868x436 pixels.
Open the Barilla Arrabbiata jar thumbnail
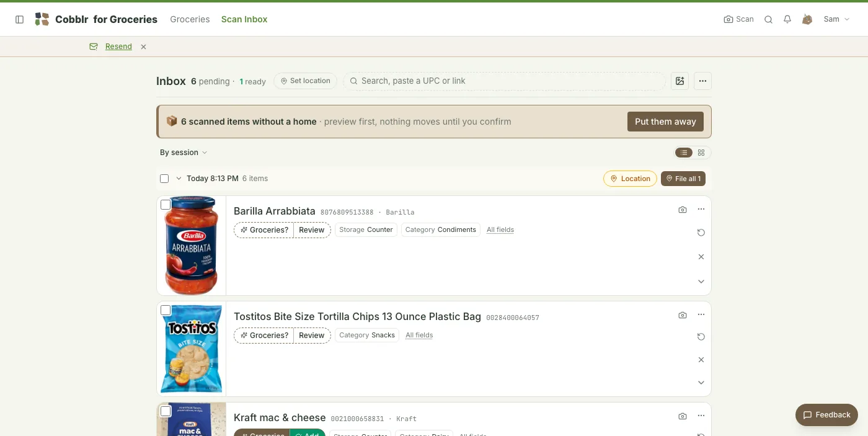point(192,246)
